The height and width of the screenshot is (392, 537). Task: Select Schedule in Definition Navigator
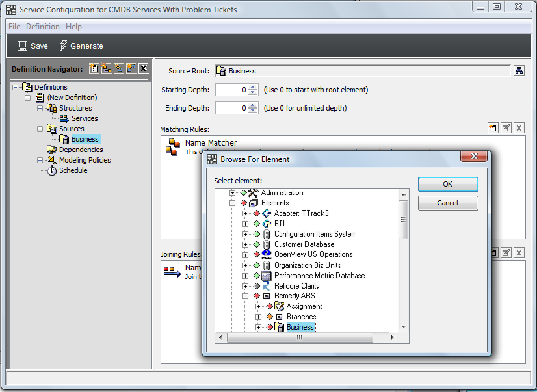(73, 170)
